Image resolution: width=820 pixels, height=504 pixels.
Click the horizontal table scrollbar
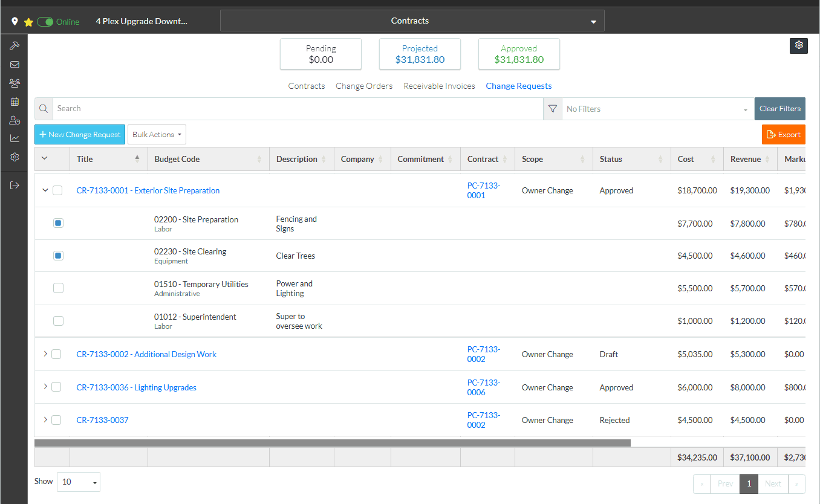click(x=333, y=443)
